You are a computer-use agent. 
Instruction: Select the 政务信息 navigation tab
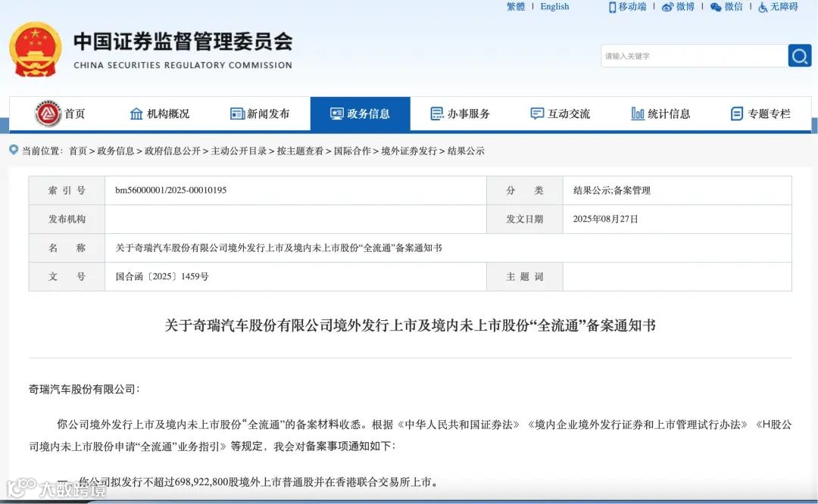361,114
